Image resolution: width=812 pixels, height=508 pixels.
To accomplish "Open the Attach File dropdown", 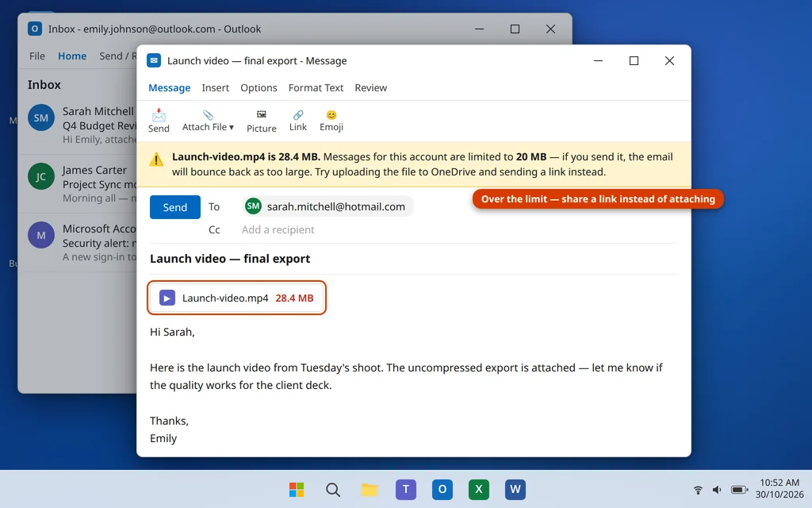I will coord(208,121).
